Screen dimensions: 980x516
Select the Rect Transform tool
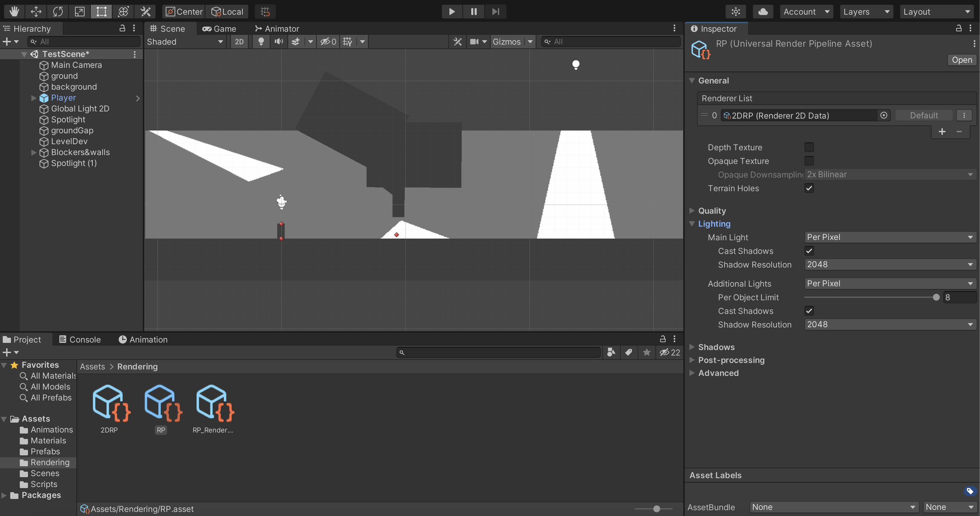[101, 11]
